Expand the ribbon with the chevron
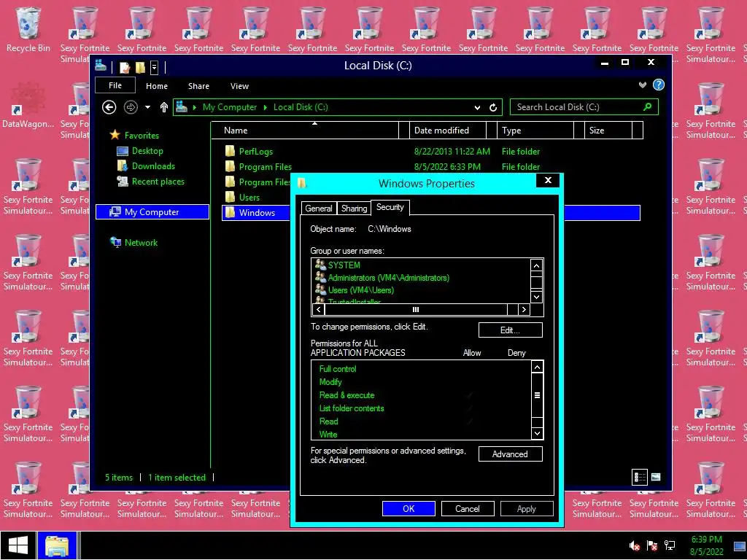Viewport: 747px width, 560px height. pyautogui.click(x=642, y=85)
